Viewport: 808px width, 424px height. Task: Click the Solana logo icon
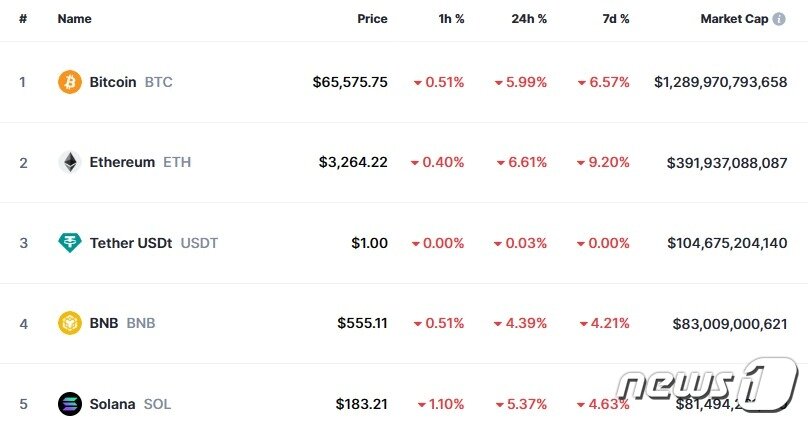[70, 404]
